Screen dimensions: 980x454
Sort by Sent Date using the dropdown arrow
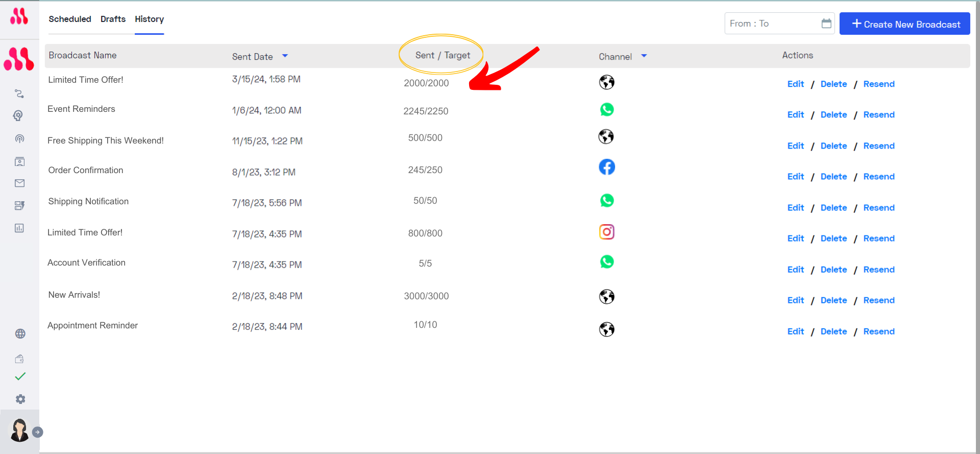coord(285,56)
